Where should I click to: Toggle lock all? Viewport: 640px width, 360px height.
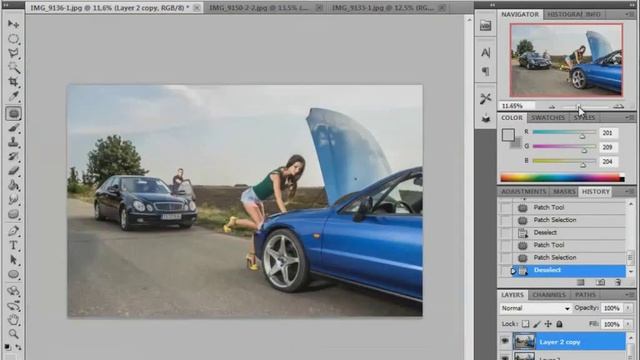pos(559,324)
